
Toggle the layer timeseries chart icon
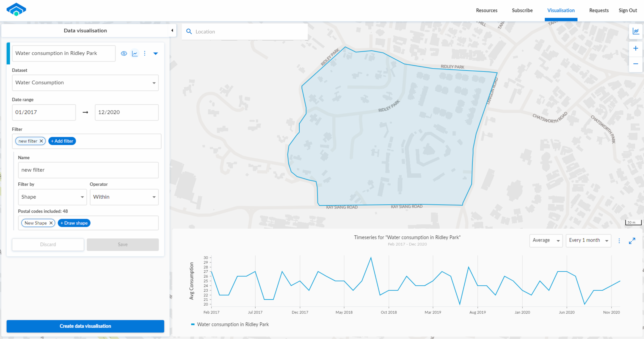(135, 53)
